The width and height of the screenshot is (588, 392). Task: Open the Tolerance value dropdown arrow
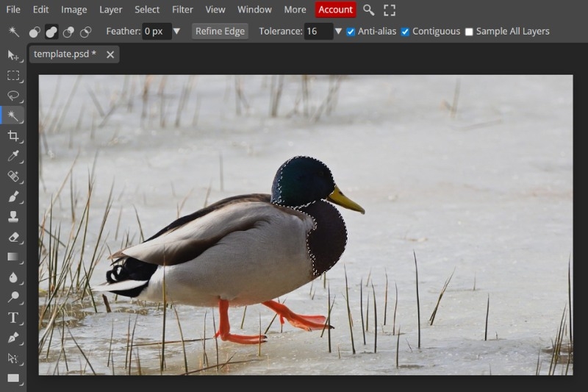coord(338,31)
